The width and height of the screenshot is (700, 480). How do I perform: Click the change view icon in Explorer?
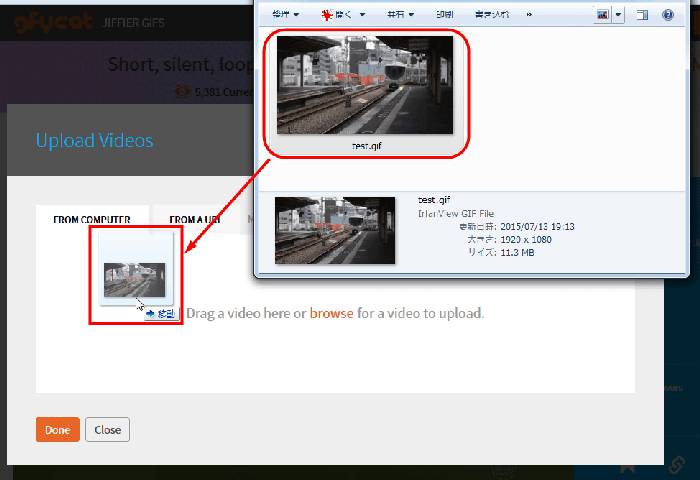[x=603, y=15]
